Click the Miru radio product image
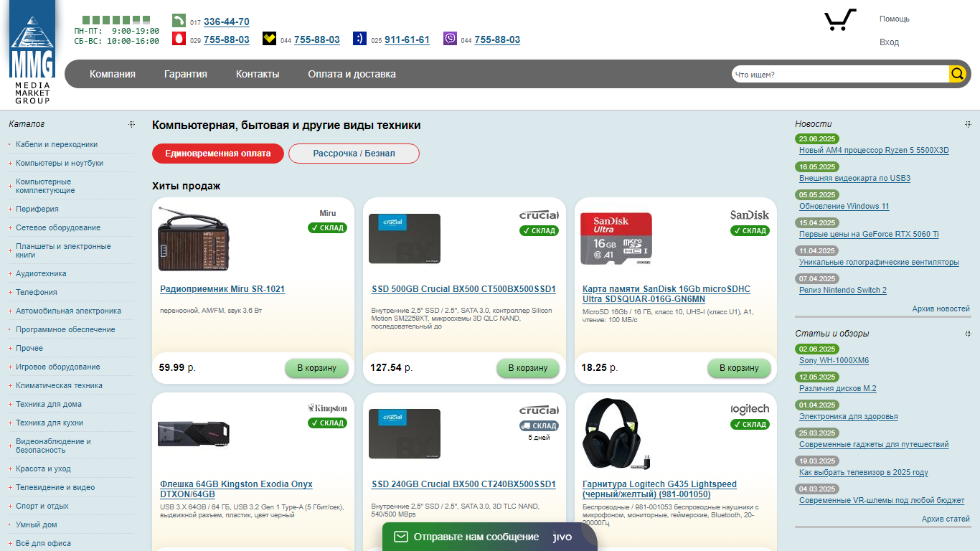The image size is (980, 551). click(194, 238)
